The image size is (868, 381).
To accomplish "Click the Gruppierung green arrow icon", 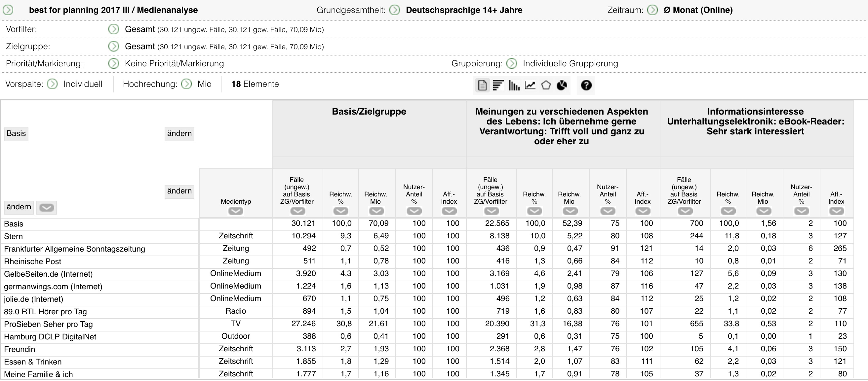I will coord(511,64).
